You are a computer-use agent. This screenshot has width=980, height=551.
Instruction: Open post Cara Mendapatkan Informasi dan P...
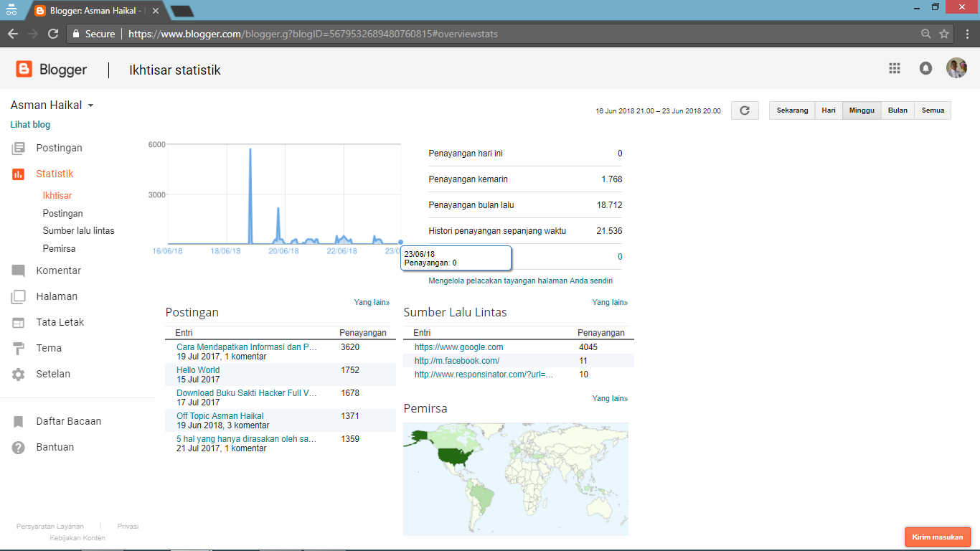[247, 347]
